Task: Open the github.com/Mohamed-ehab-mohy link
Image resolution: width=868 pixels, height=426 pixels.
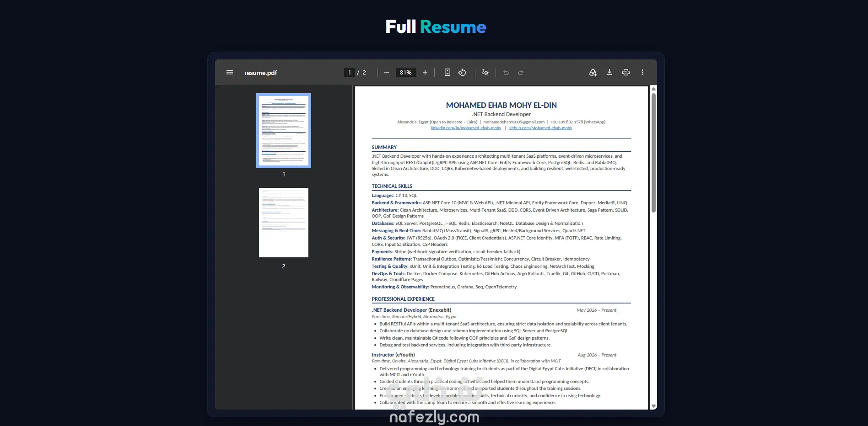Action: pos(540,128)
